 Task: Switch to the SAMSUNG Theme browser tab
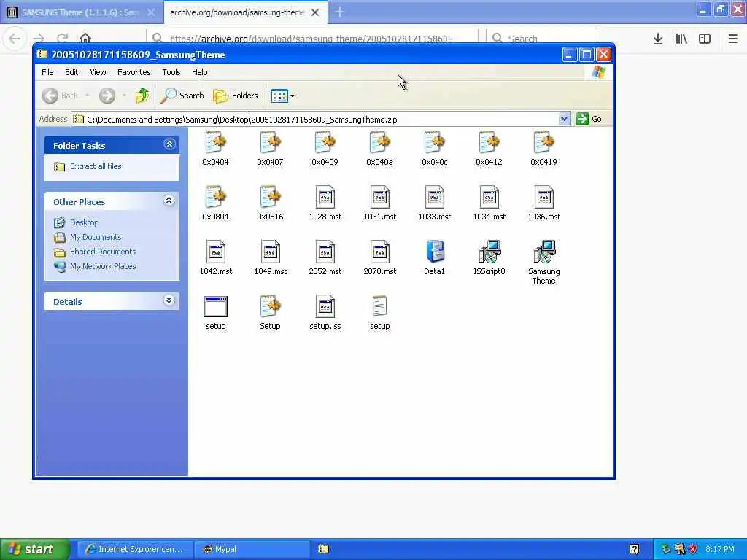80,12
